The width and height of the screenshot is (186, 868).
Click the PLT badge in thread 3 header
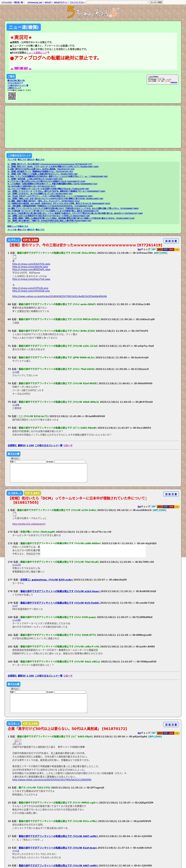click(x=165, y=733)
